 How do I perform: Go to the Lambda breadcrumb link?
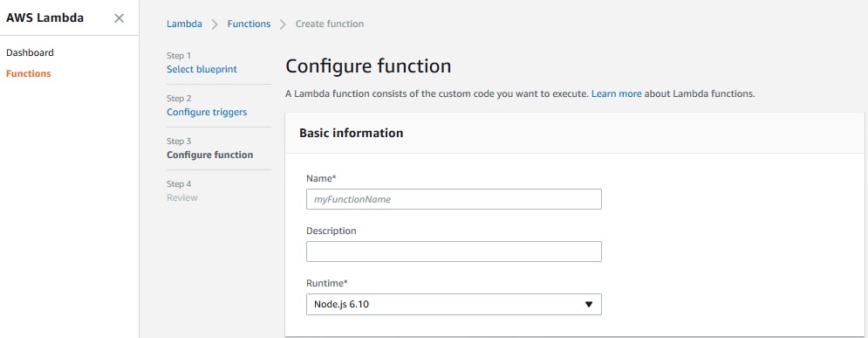[184, 24]
